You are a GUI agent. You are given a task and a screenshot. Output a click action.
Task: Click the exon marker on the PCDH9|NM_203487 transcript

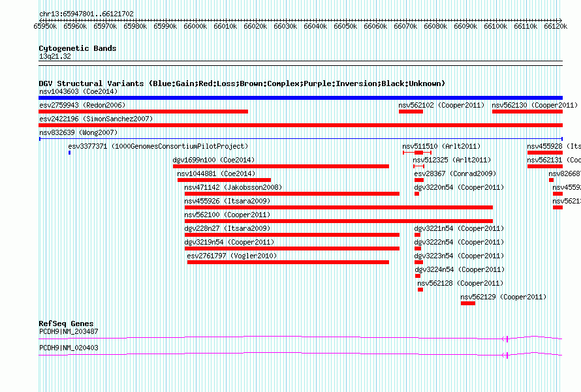tap(507, 339)
